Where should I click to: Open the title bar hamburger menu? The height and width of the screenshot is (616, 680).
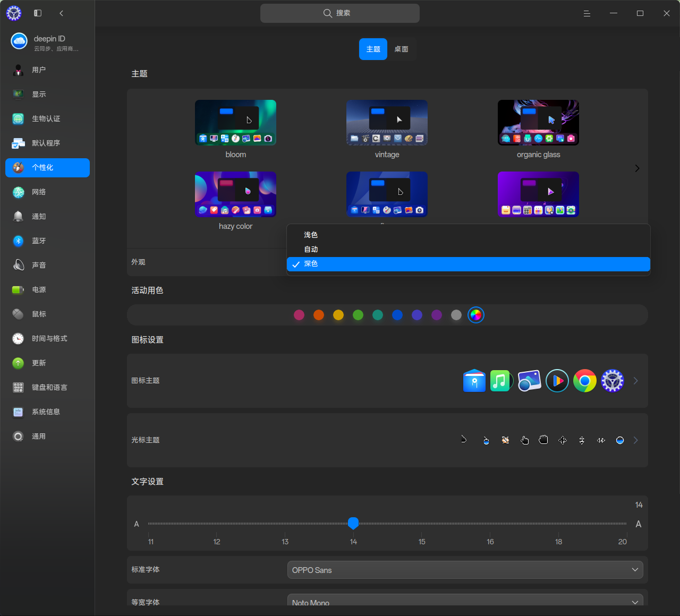[587, 13]
